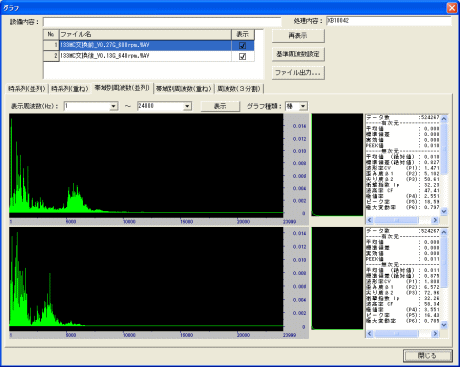Image resolution: width=460 pixels, height=367 pixels.
Task: Open the 帯域別周波数(重ね) tab
Action: coord(184,89)
